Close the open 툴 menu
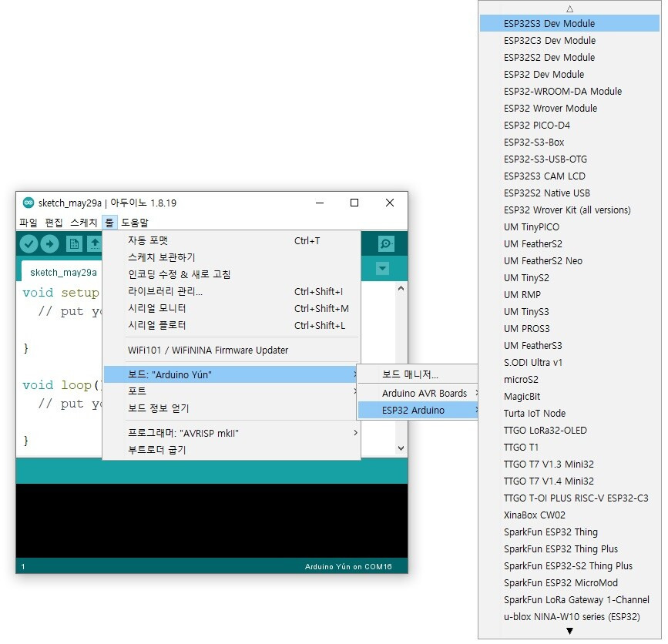668x644 pixels. pos(109,223)
